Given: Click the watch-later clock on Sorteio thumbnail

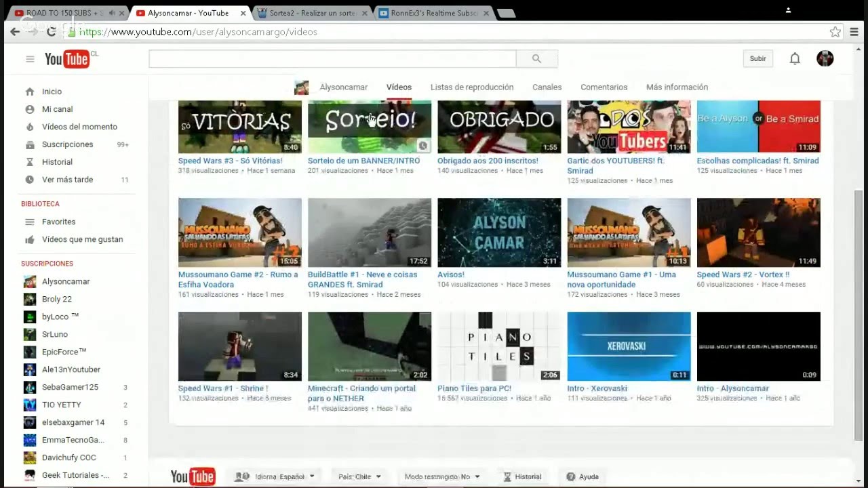Looking at the screenshot, I should pos(423,146).
